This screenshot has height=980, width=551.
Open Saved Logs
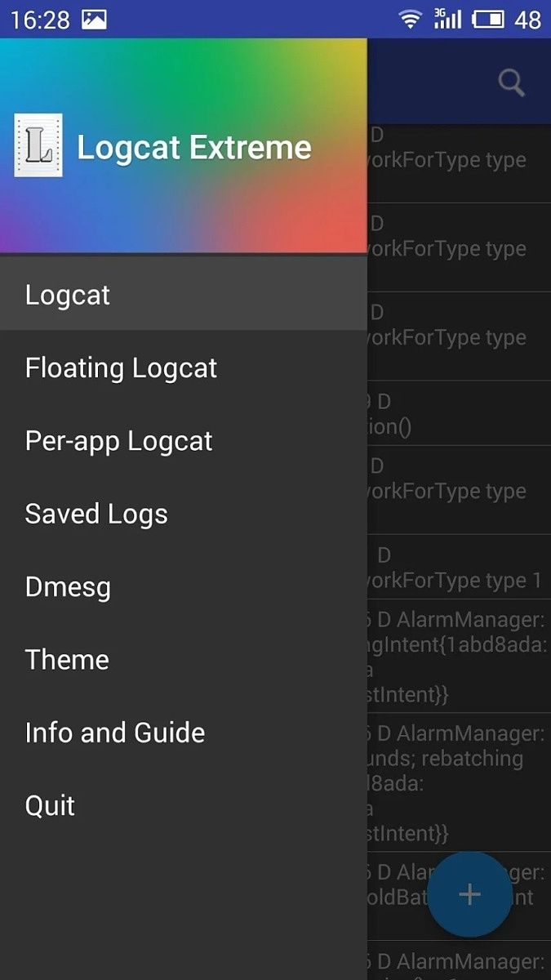coord(96,514)
